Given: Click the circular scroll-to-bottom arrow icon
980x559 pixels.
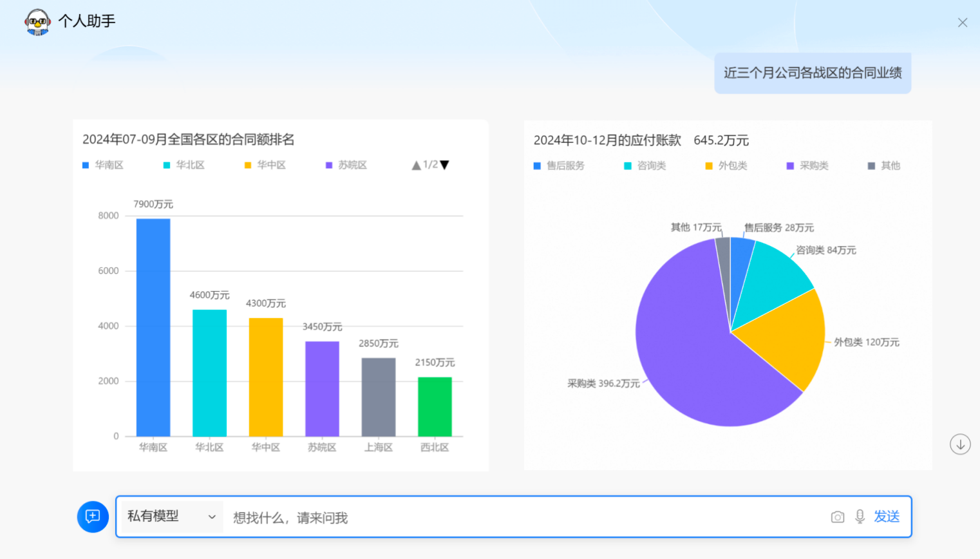Looking at the screenshot, I should 960,444.
